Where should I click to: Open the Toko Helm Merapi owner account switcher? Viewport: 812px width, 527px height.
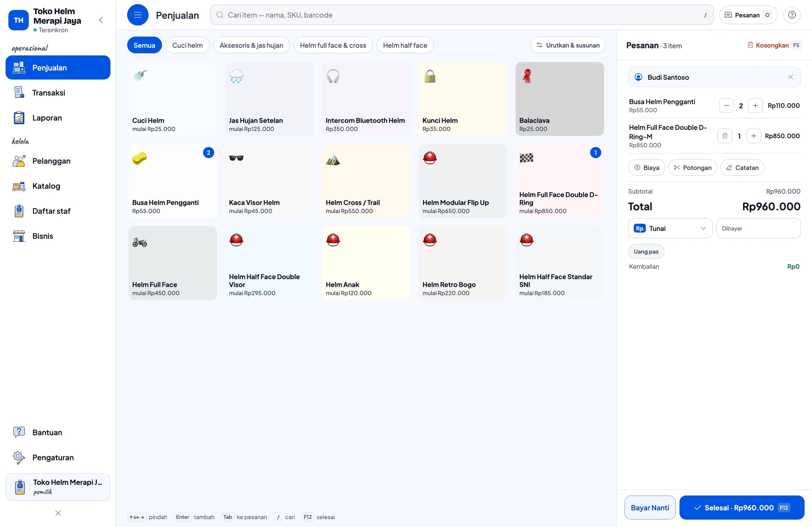58,487
